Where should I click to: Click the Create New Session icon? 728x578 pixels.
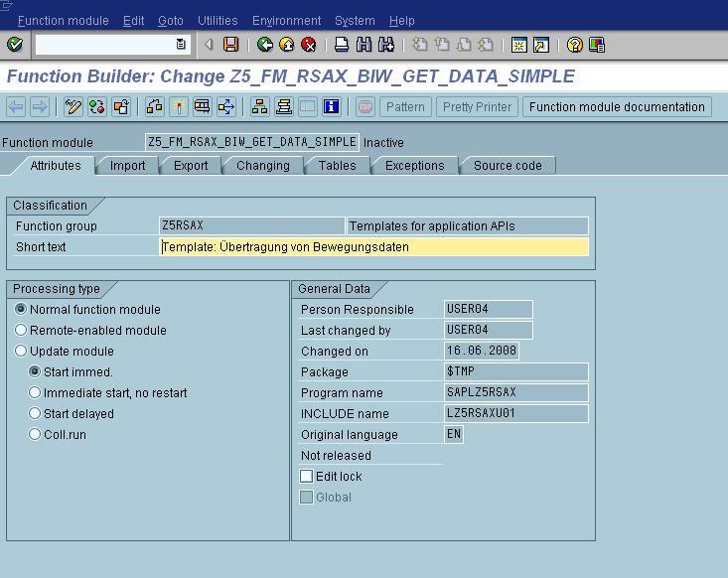[518, 45]
